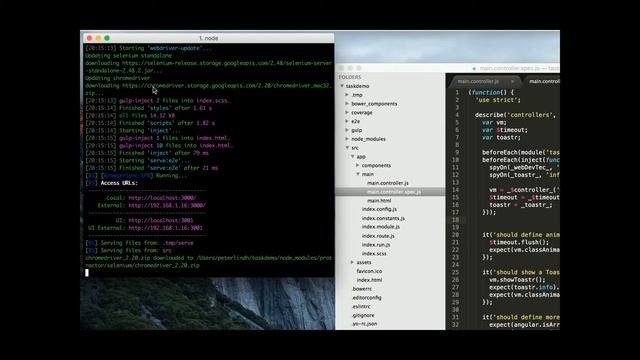Close the main.controller.js editor tab
Screen dimensions: 640x360
pyautogui.click(x=512, y=81)
